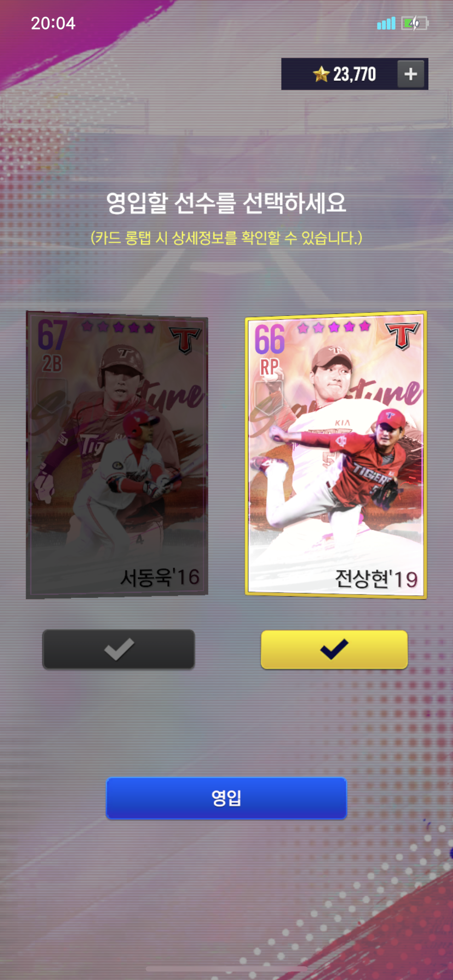Select 서동욱'16 with the gray checkmark

118,649
